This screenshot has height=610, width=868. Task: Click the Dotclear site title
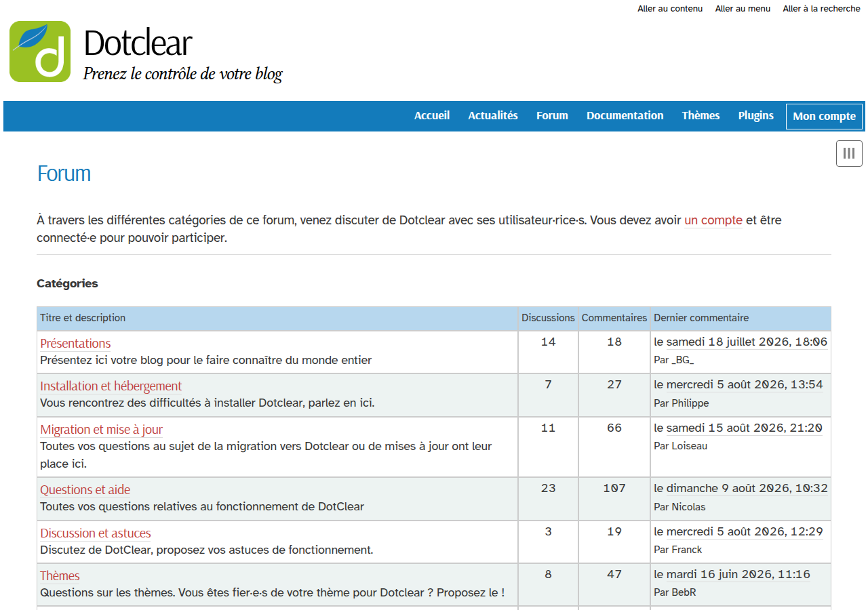point(138,43)
